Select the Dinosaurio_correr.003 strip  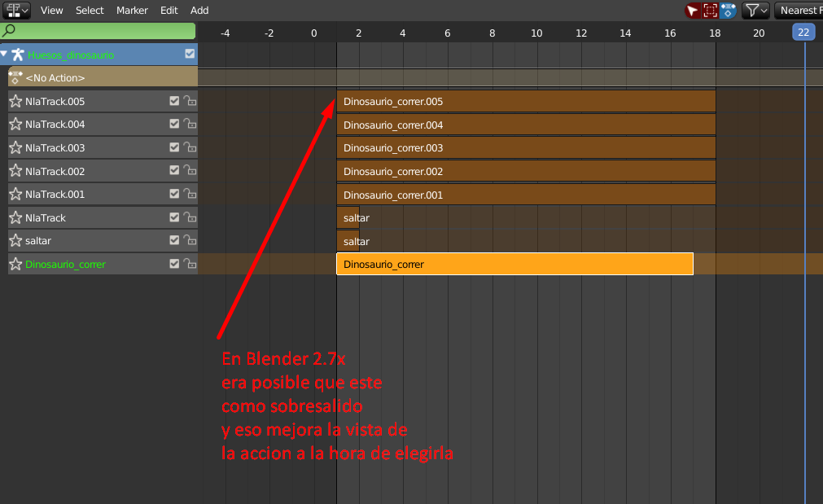point(526,148)
